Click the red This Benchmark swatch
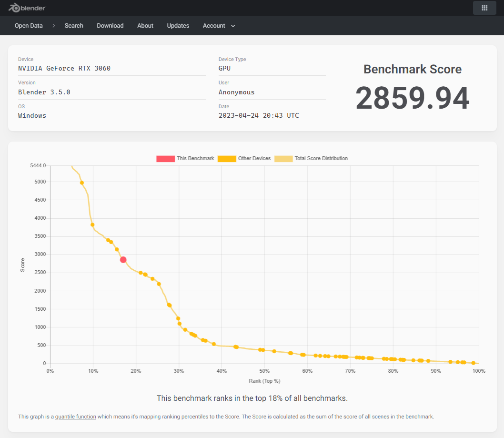This screenshot has height=438, width=504. [165, 159]
